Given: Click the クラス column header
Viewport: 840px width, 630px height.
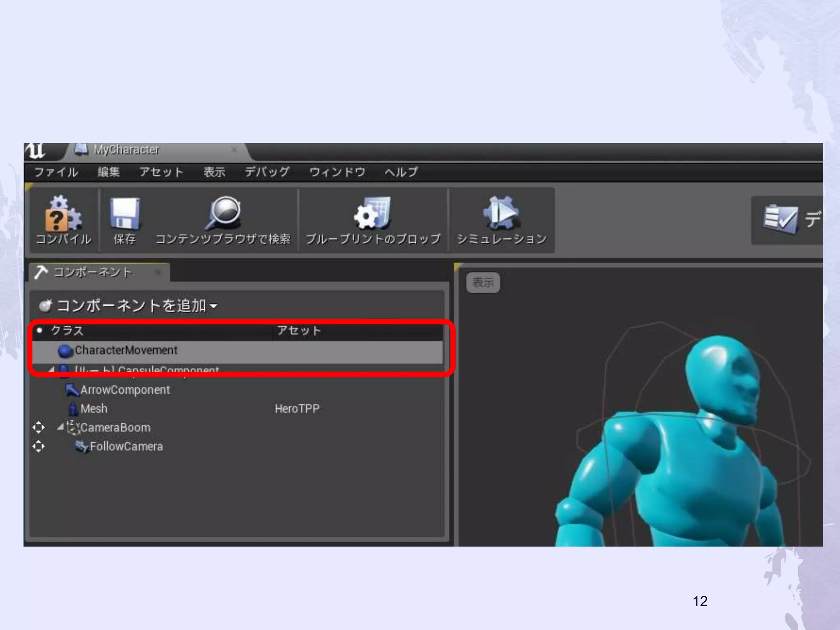Looking at the screenshot, I should (67, 331).
